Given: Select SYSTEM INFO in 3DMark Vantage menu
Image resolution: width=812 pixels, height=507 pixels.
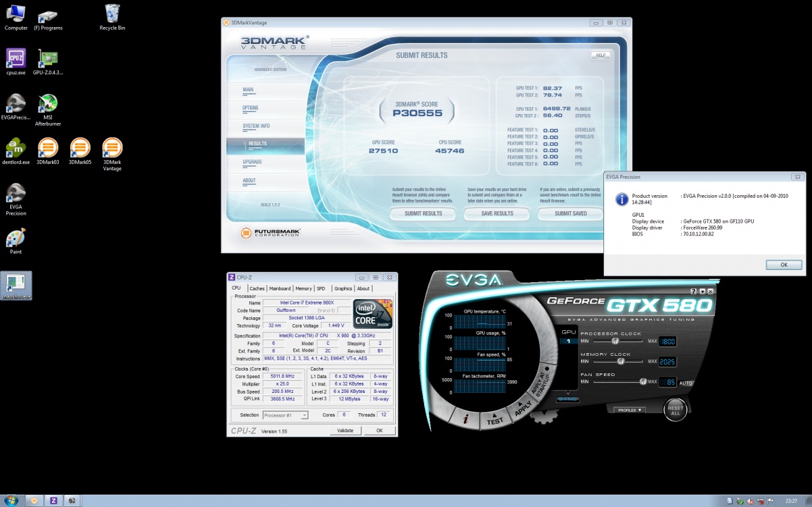Looking at the screenshot, I should 256,126.
